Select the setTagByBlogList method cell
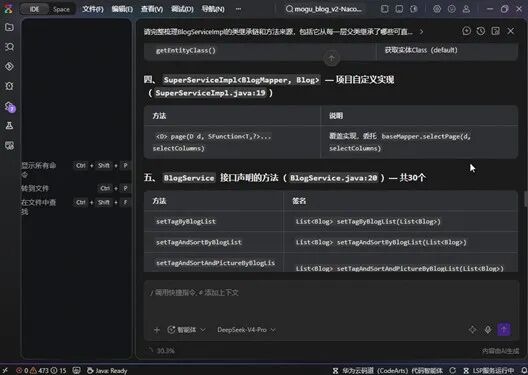 213,221
